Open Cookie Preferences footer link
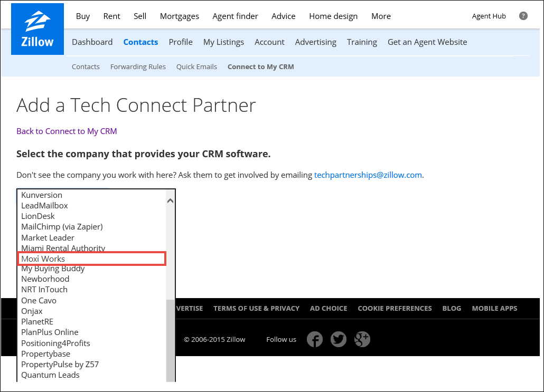Image resolution: width=544 pixels, height=392 pixels. tap(395, 309)
